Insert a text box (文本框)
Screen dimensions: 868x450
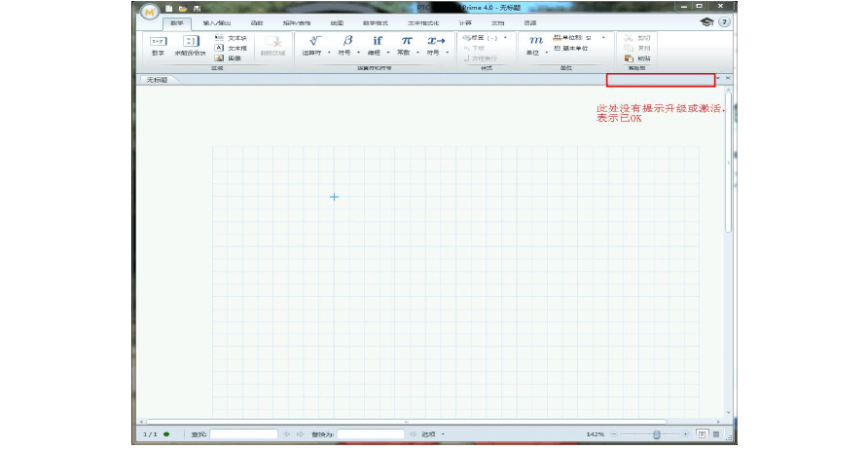click(231, 49)
